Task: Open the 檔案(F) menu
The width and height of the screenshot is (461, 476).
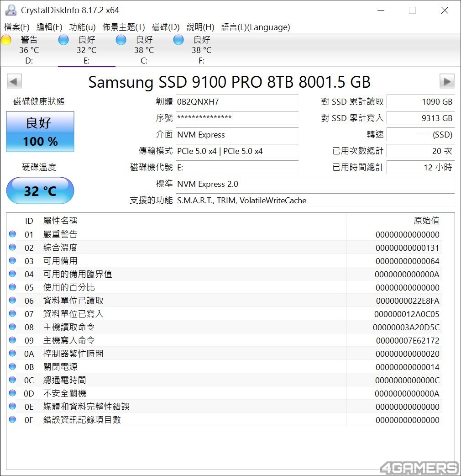Action: (x=17, y=27)
